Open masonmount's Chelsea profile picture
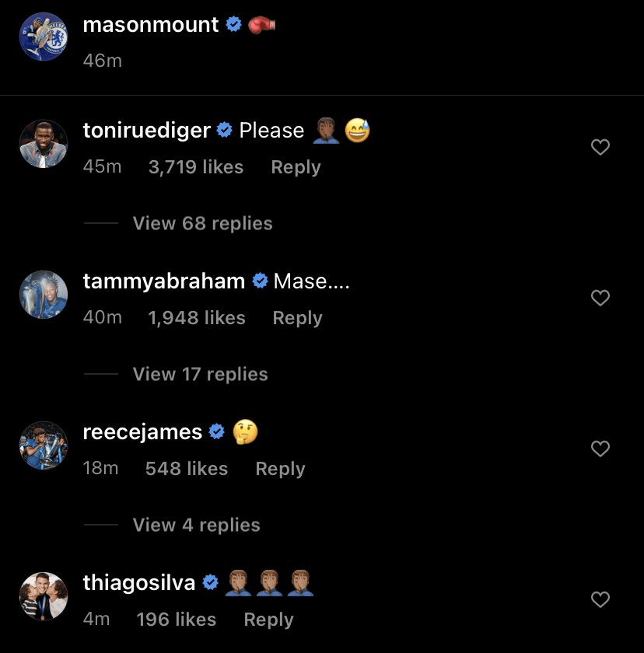The height and width of the screenshot is (653, 644). [44, 36]
